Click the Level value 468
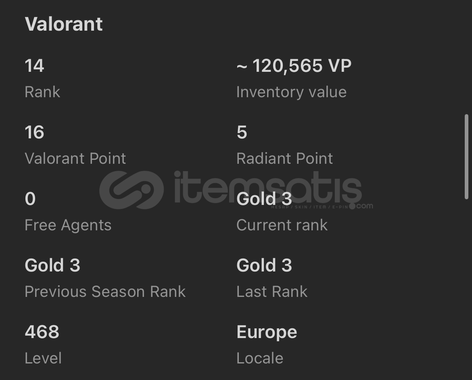This screenshot has height=380, width=472. pos(42,332)
